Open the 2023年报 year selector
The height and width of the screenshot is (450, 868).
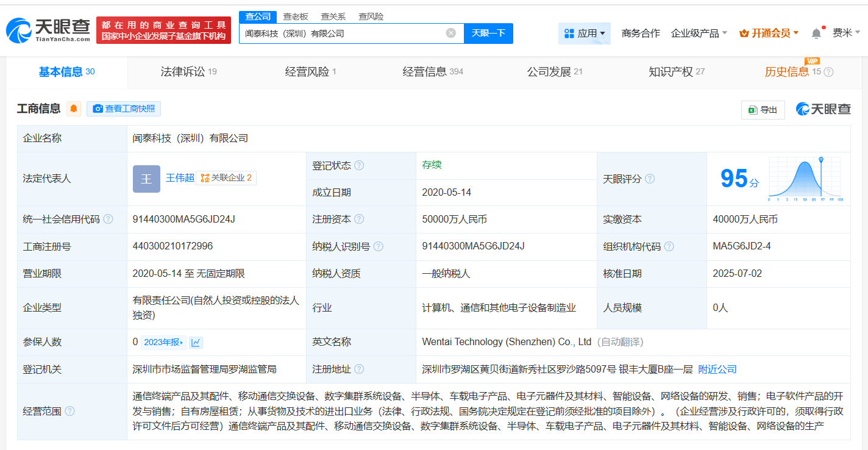(x=164, y=342)
